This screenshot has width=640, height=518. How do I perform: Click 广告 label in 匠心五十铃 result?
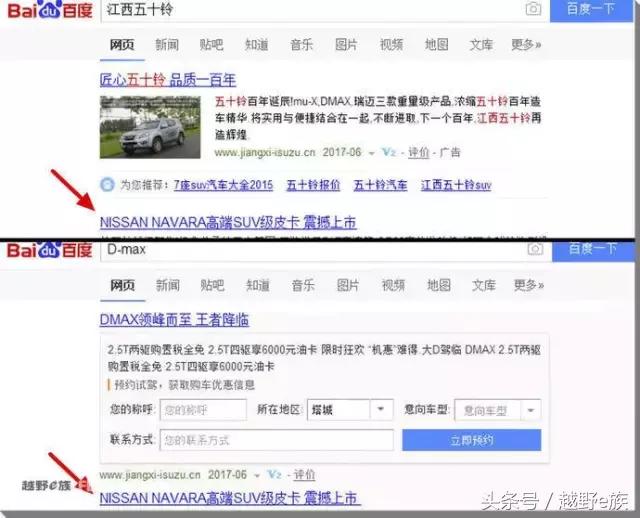[450, 152]
